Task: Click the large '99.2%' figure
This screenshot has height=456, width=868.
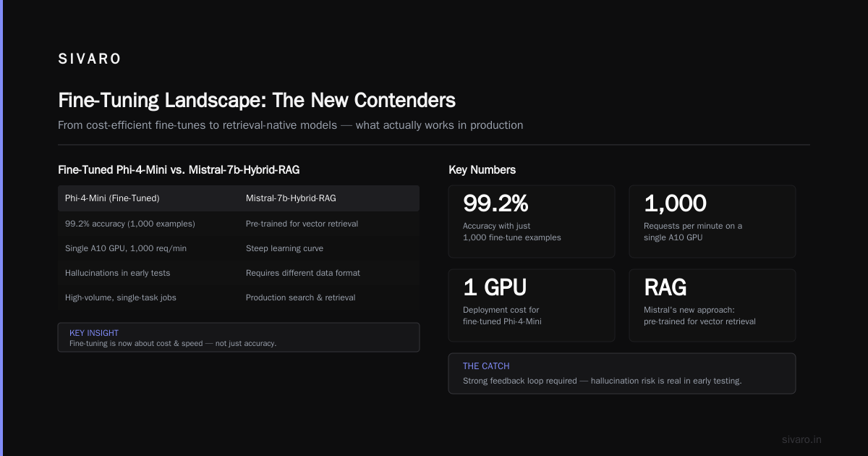Action: click(497, 204)
